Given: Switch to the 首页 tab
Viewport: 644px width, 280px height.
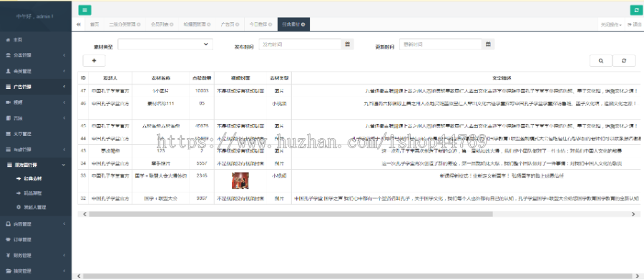Looking at the screenshot, I should [94, 24].
